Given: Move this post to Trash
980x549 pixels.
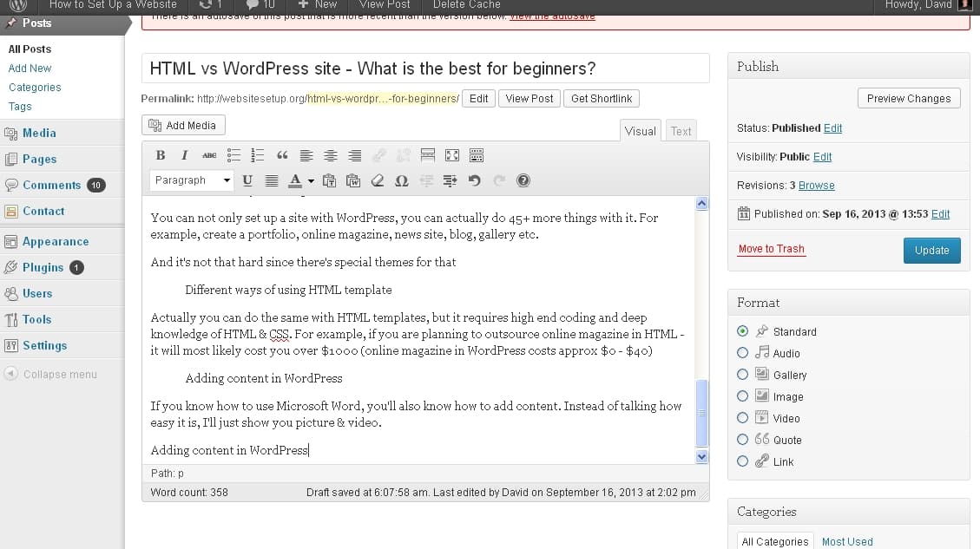Looking at the screenshot, I should [771, 249].
